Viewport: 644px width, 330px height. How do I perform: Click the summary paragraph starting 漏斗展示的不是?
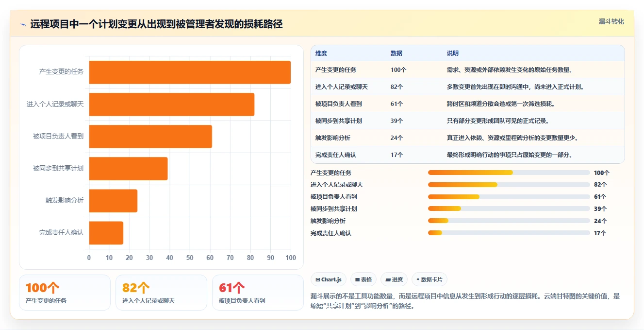[465, 301]
